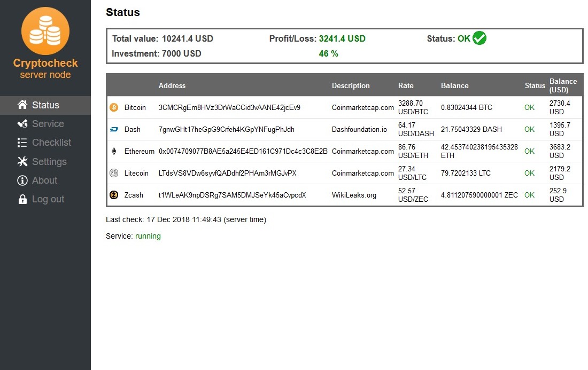
Task: Click the 27.34 USD/LTC rate
Action: pyautogui.click(x=412, y=173)
